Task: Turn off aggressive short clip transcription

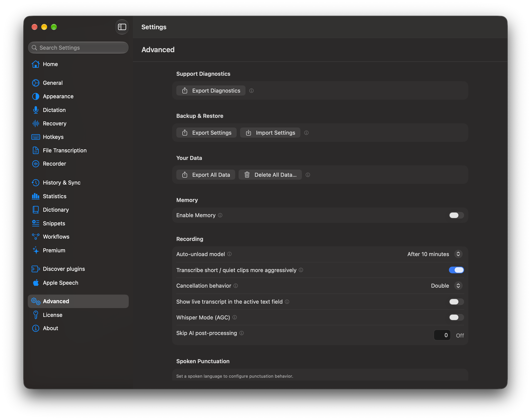Action: tap(456, 270)
